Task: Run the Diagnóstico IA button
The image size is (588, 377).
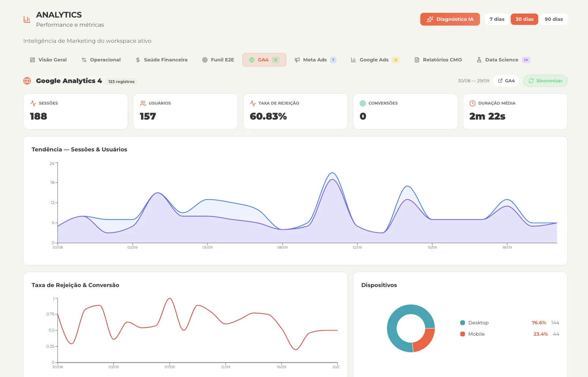Action: 450,19
